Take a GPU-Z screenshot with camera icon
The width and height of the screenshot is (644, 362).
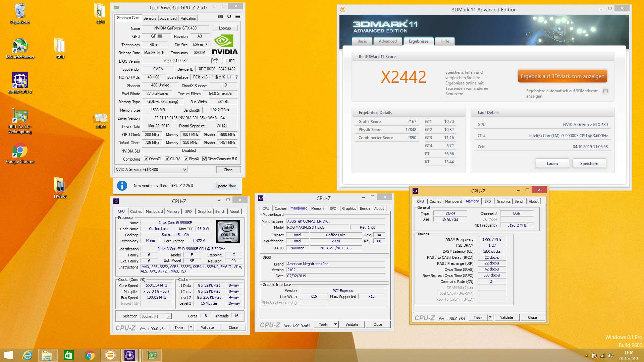[x=220, y=16]
